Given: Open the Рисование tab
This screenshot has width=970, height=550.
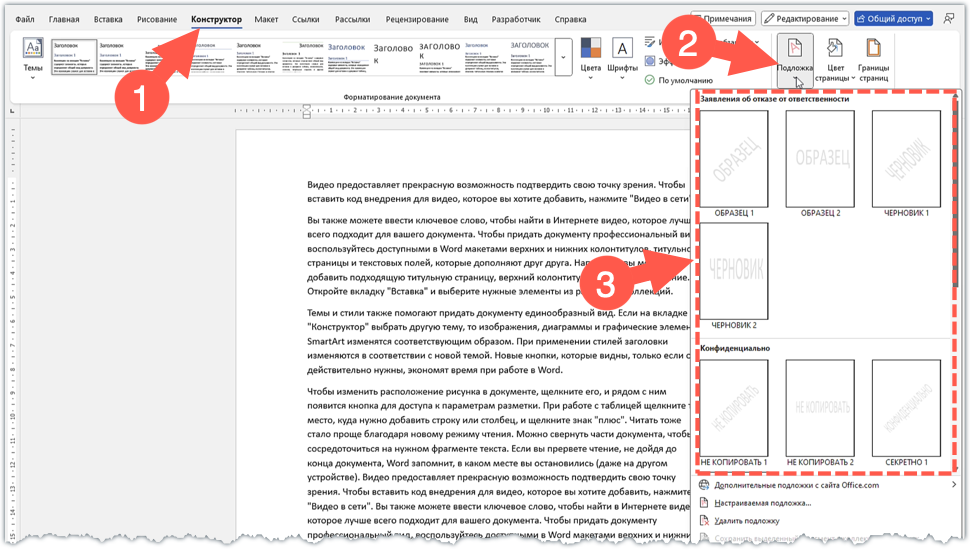Looking at the screenshot, I should [x=157, y=19].
